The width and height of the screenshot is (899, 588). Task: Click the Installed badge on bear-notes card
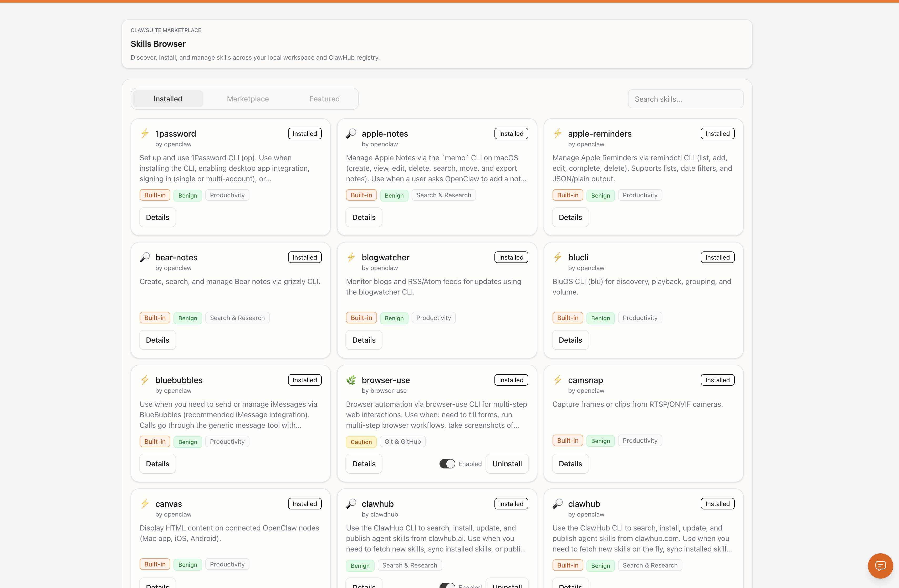tap(305, 257)
